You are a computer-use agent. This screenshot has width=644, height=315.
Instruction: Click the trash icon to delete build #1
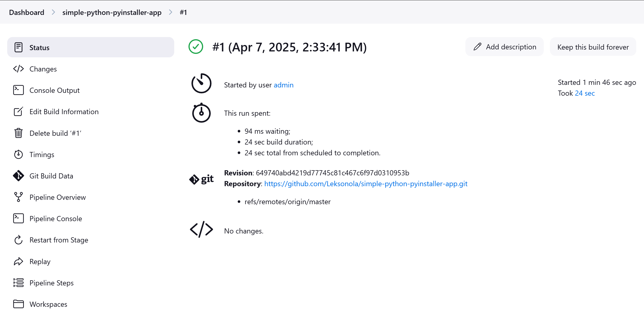coord(19,133)
